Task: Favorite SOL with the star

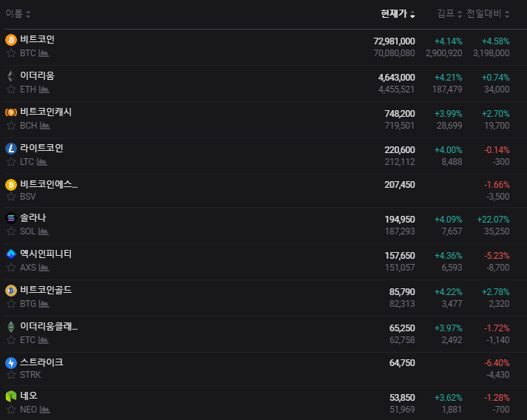Action: (11, 231)
